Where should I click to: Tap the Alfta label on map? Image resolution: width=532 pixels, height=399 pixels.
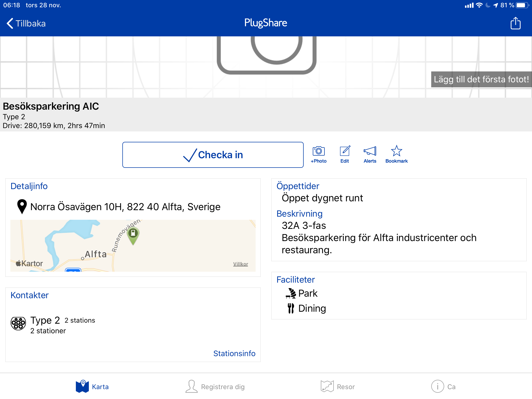click(96, 254)
